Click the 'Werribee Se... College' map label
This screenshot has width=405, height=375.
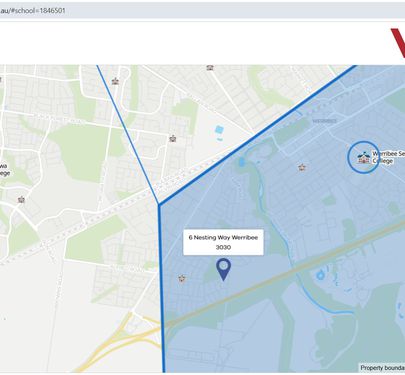[x=388, y=157]
